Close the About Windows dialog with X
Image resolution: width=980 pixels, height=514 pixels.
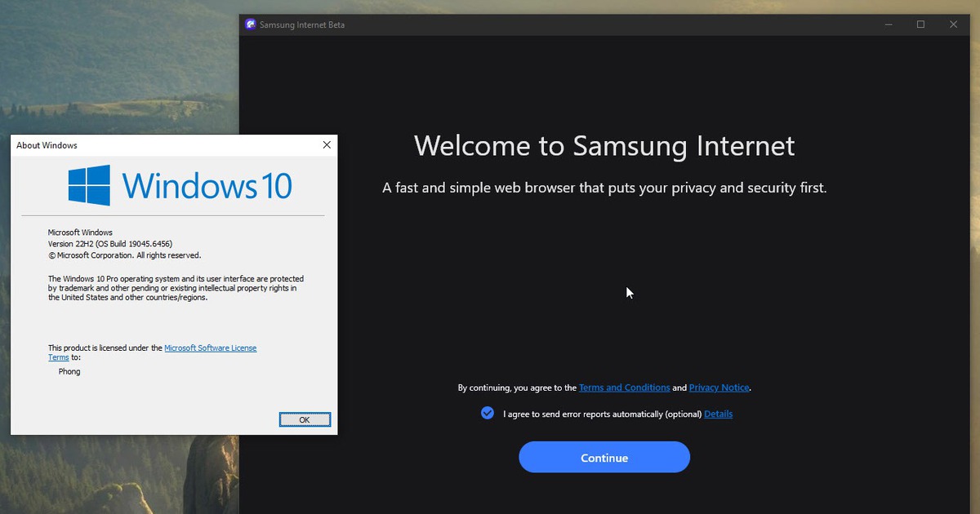(327, 145)
